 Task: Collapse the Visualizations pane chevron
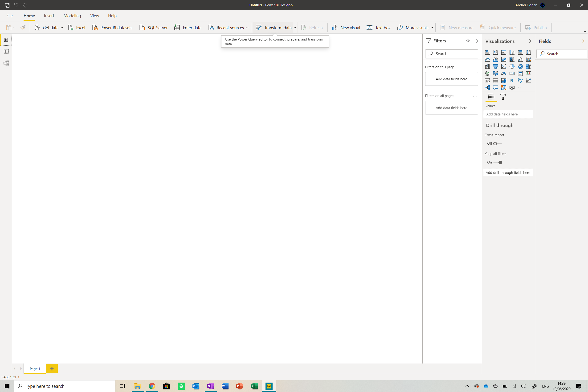click(x=530, y=41)
